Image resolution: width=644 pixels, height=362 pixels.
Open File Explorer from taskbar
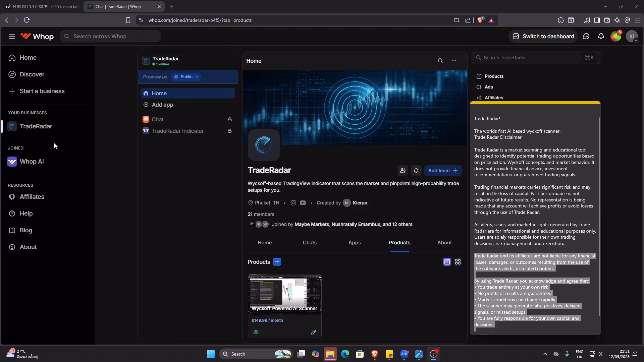(x=330, y=354)
